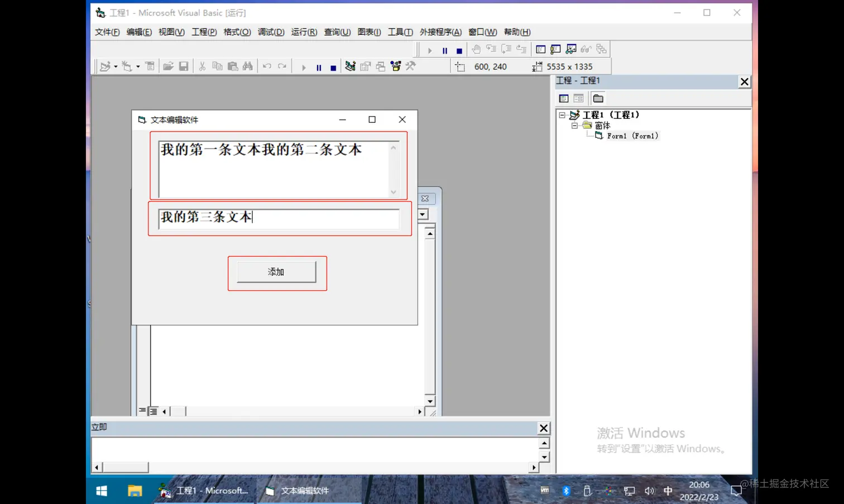Open the procedure dropdown in the code window
Screen dimensions: 844x504
point(423,214)
